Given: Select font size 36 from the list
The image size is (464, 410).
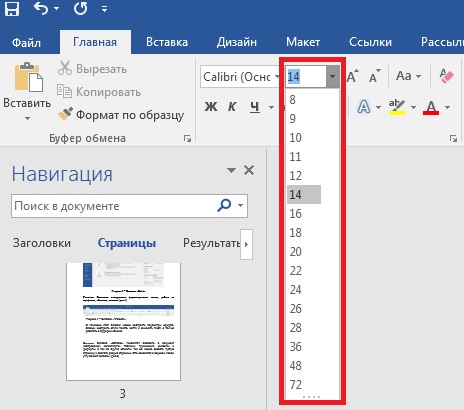Looking at the screenshot, I should [313, 347].
